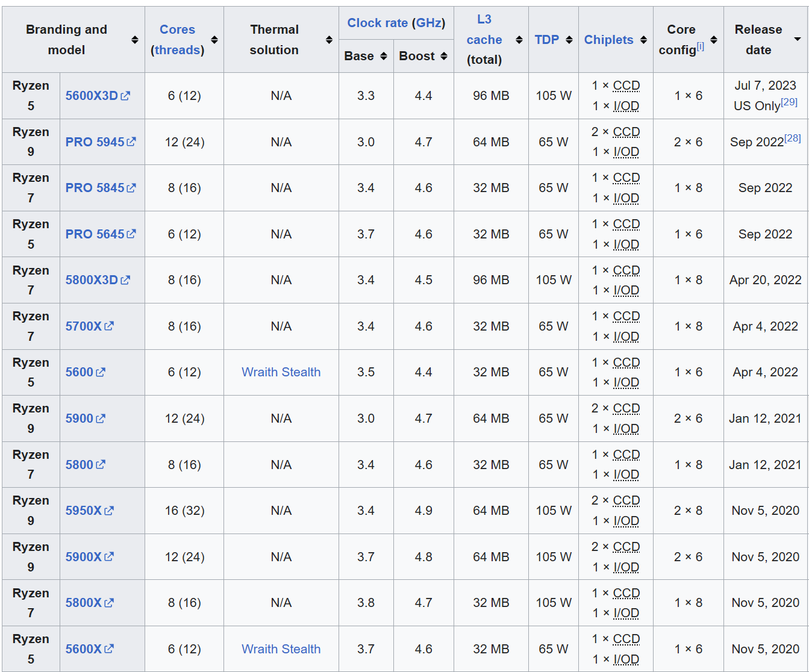Open footnote [i] on Core config
Screen dimensions: 809x672
click(x=700, y=46)
